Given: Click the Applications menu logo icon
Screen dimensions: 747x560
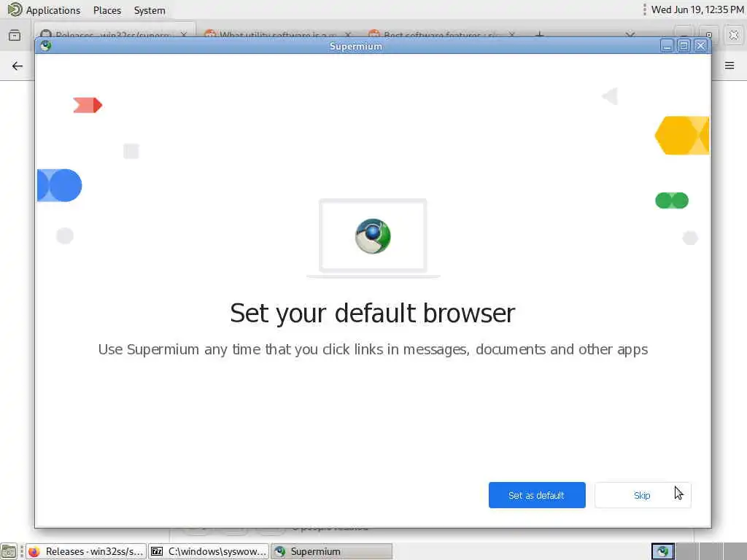Looking at the screenshot, I should point(15,9).
